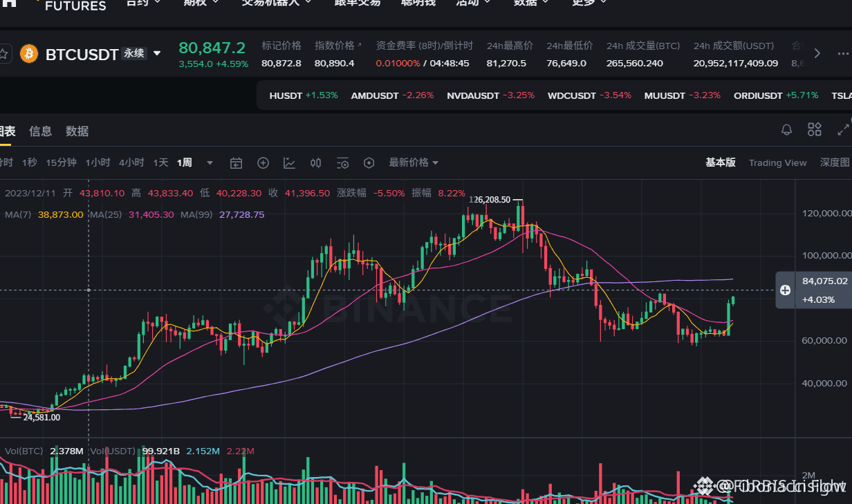Open NVDAUSDT -3.25% in ticker strip
Image resolution: width=852 pixels, height=504 pixels.
pos(490,95)
